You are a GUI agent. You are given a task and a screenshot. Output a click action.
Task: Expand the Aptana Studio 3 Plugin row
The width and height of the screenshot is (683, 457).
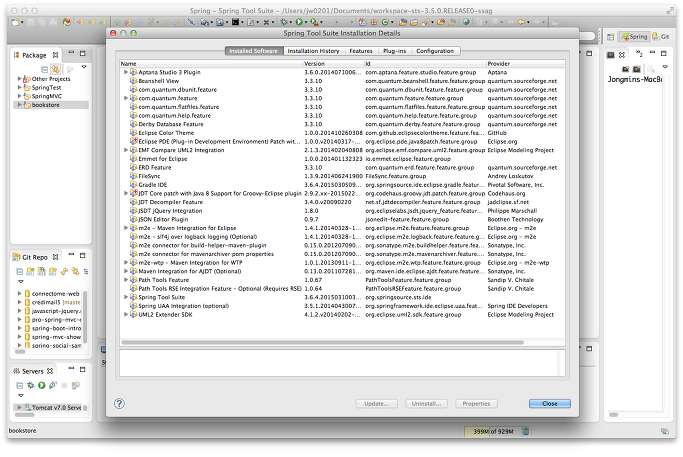point(126,72)
